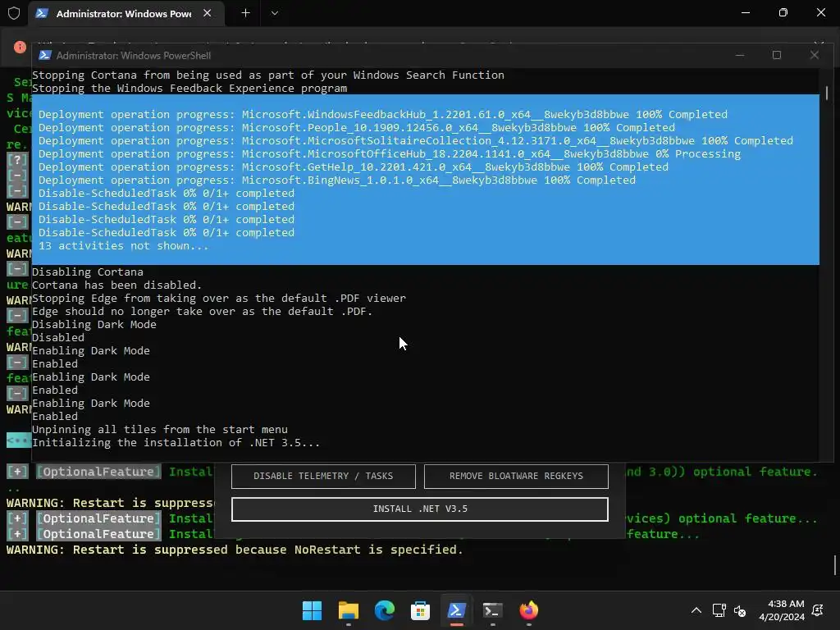Screen dimensions: 840x630
Task: Click the WindowsFeedbackHub deployment progress line
Action: tap(383, 115)
